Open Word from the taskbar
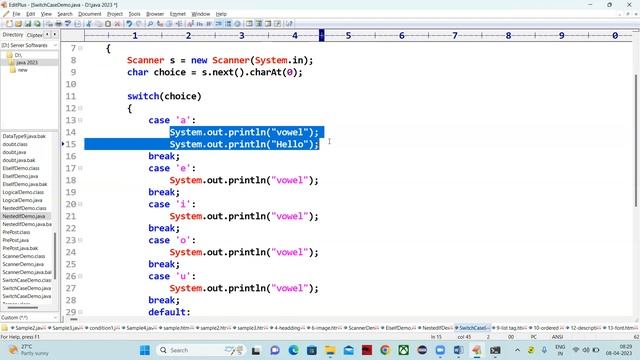640x360 pixels. 458,350
